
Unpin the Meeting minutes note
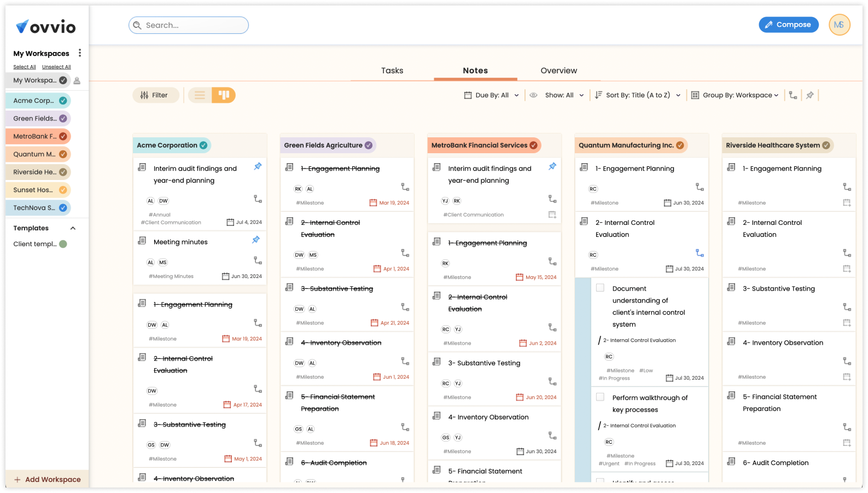255,240
